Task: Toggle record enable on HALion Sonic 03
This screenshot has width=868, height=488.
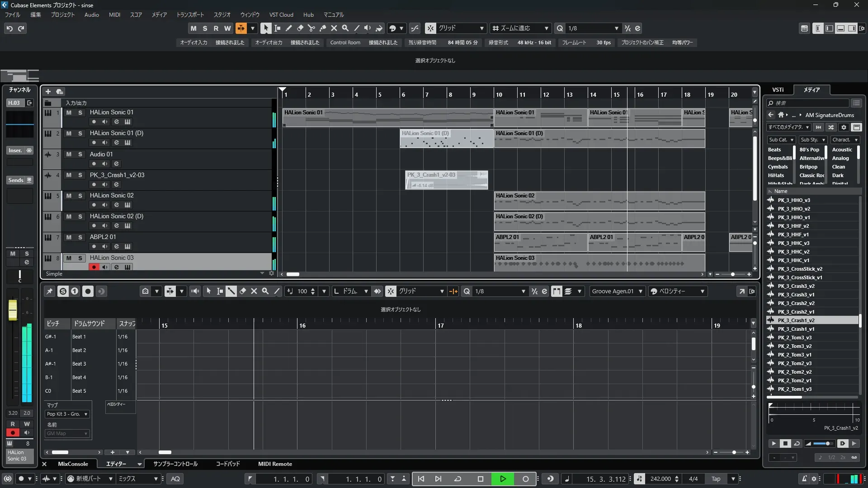Action: 94,267
